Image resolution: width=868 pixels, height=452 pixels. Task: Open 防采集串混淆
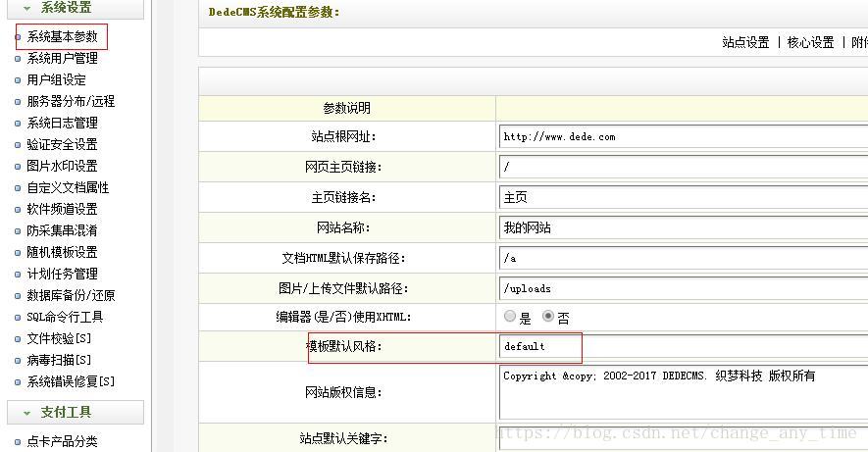pos(62,230)
